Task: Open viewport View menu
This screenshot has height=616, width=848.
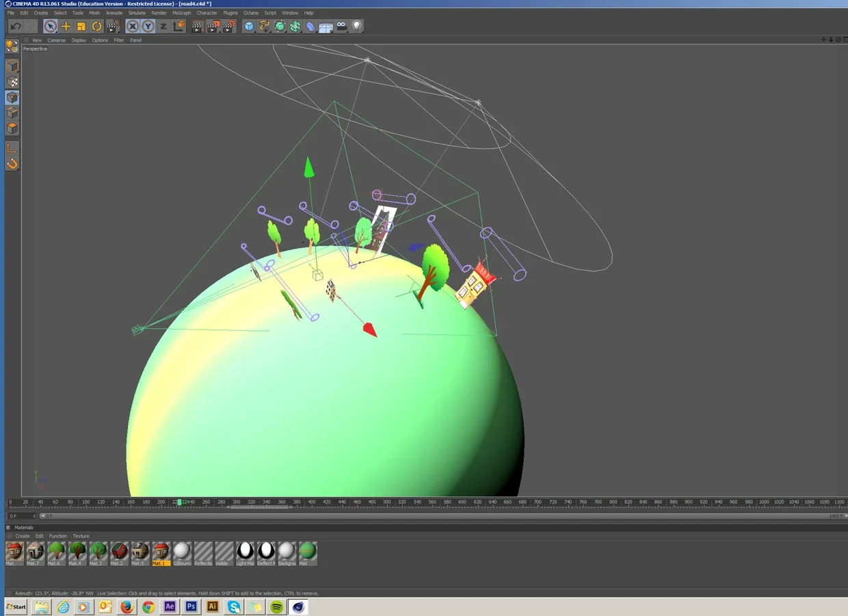Action: [x=37, y=40]
